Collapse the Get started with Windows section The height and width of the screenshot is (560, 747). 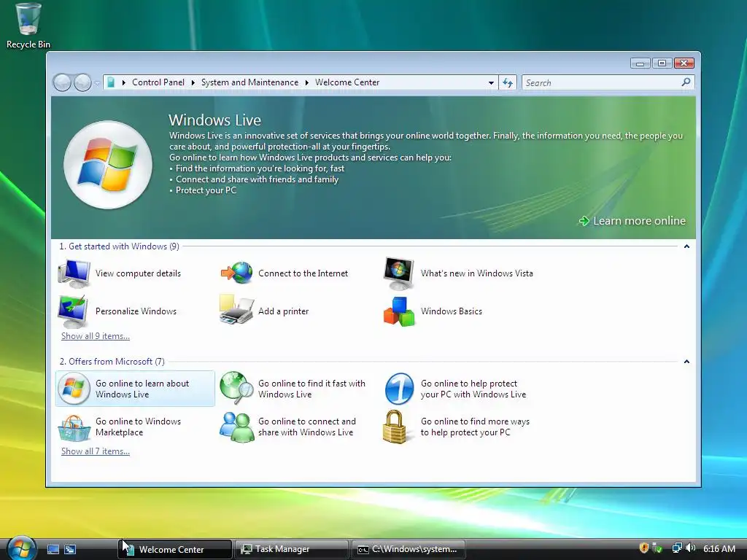pyautogui.click(x=686, y=246)
